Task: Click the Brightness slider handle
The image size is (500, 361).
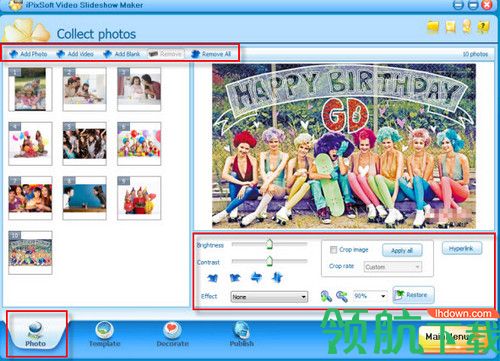Action: click(x=270, y=244)
